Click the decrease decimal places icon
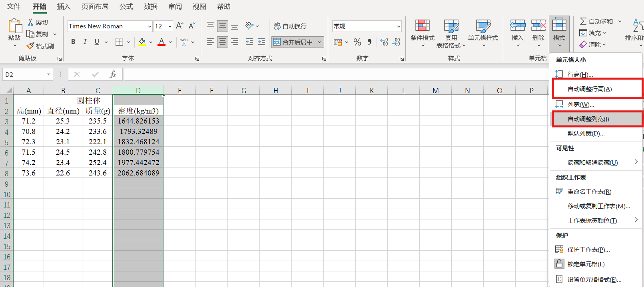Image resolution: width=644 pixels, height=287 pixels. pyautogui.click(x=396, y=42)
